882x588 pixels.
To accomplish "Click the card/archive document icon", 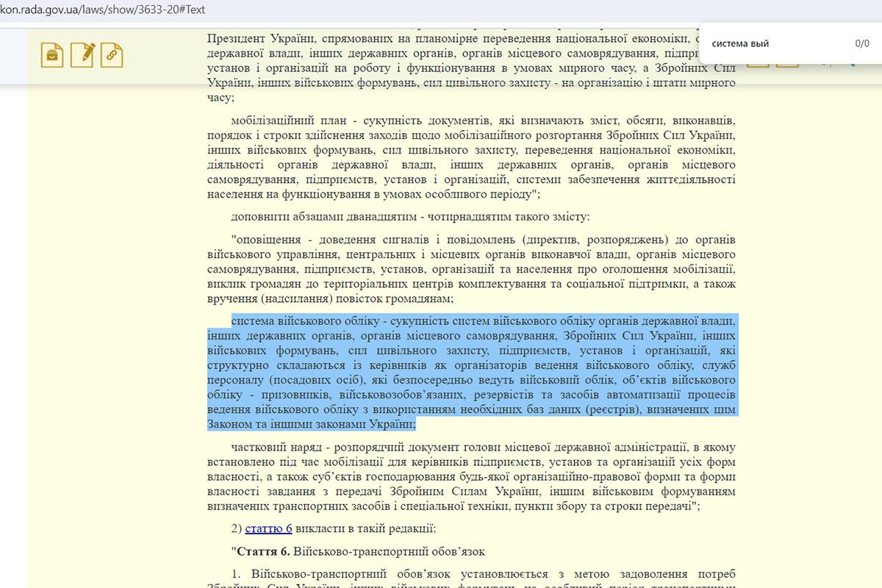I will (x=52, y=55).
